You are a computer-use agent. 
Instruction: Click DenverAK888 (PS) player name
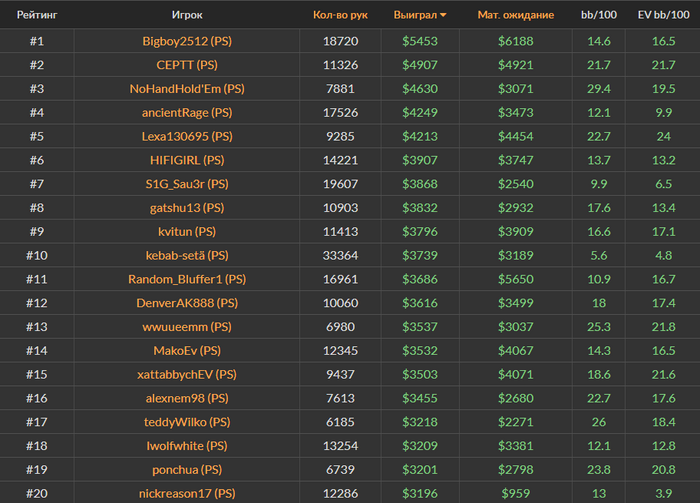187,303
